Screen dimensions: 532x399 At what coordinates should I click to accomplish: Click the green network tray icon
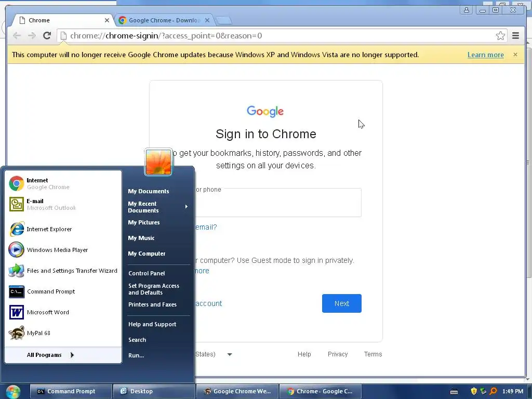click(483, 391)
